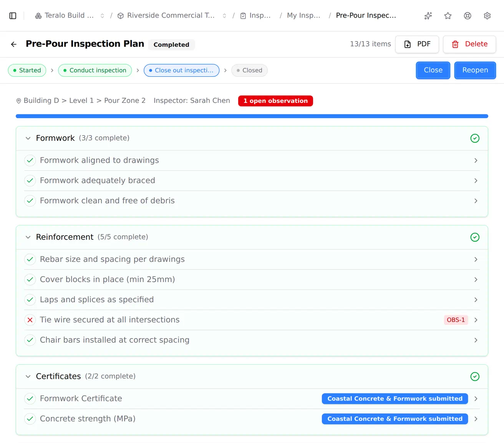Click the blue Close button
The image size is (504, 443).
(x=433, y=70)
